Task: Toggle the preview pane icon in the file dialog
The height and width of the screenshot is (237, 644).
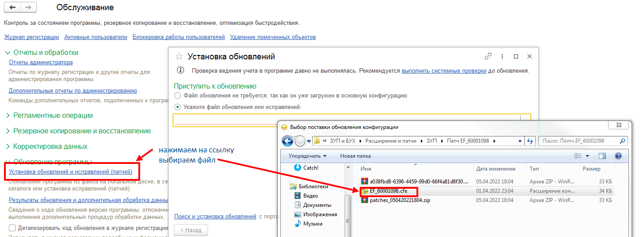Action: click(x=602, y=156)
